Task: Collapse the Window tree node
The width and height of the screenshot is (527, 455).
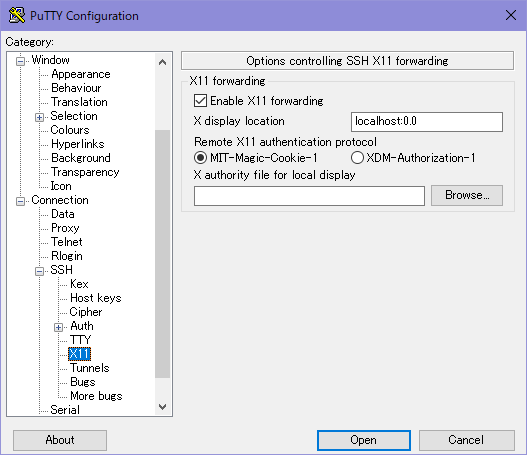Action: (21, 61)
